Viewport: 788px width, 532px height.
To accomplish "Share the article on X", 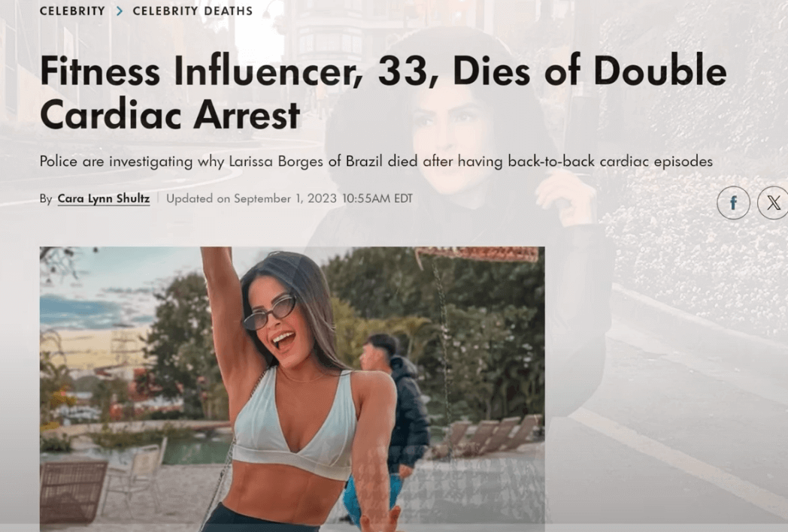I will point(773,202).
